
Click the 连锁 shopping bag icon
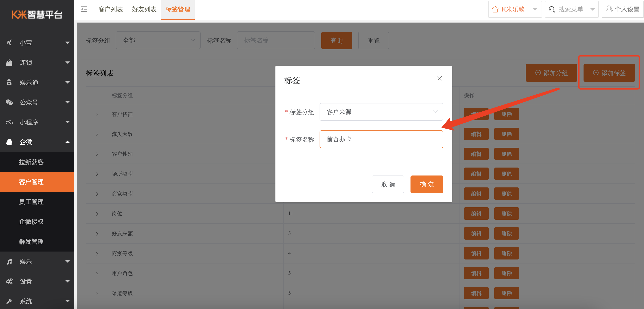click(x=9, y=62)
